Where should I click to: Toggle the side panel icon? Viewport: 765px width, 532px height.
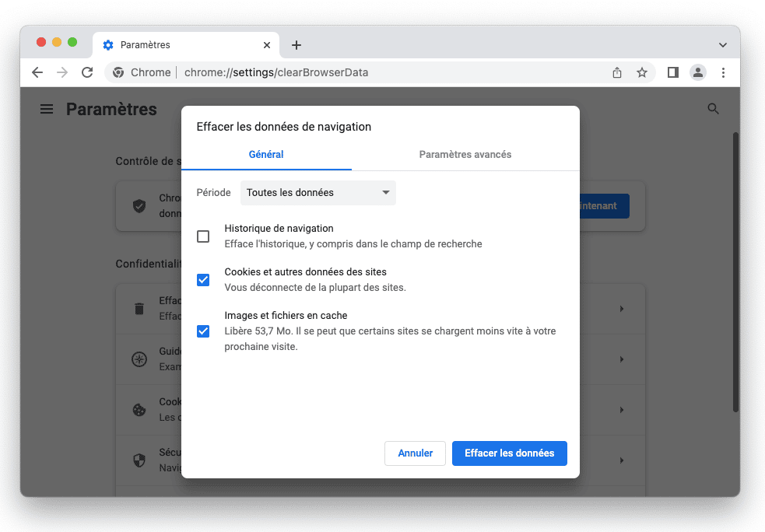click(x=673, y=72)
